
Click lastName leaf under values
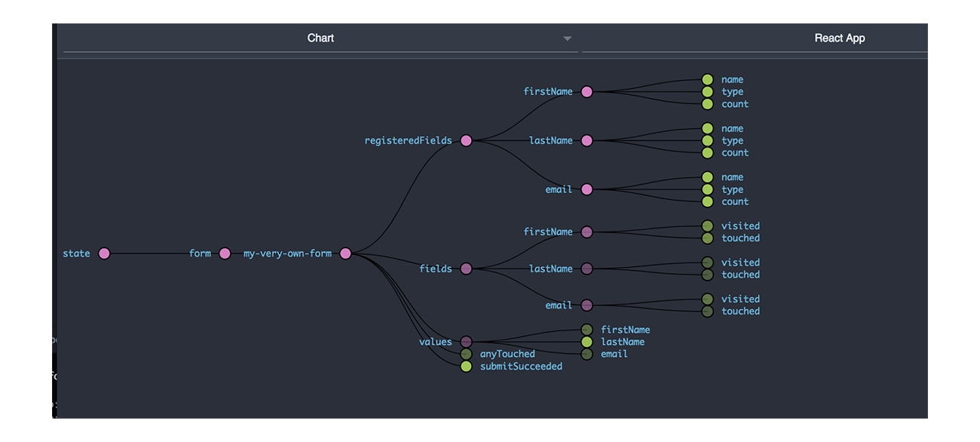[x=586, y=342]
